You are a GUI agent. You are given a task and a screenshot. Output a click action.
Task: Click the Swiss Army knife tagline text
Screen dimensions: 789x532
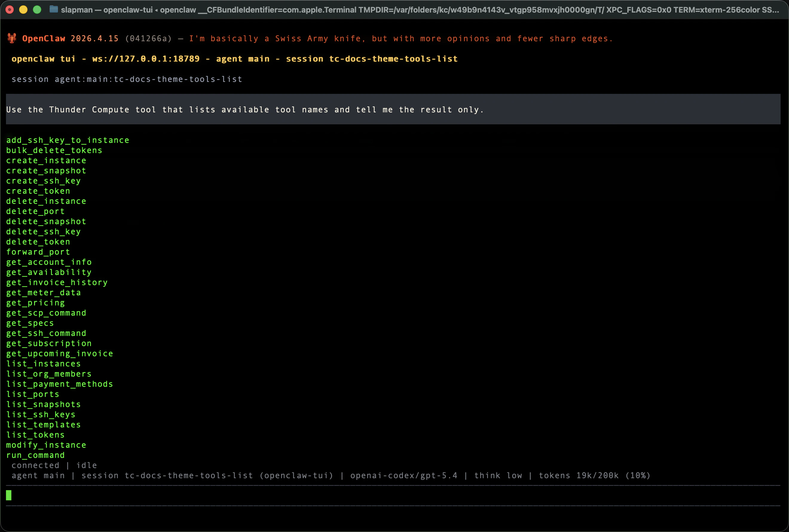[x=401, y=38]
